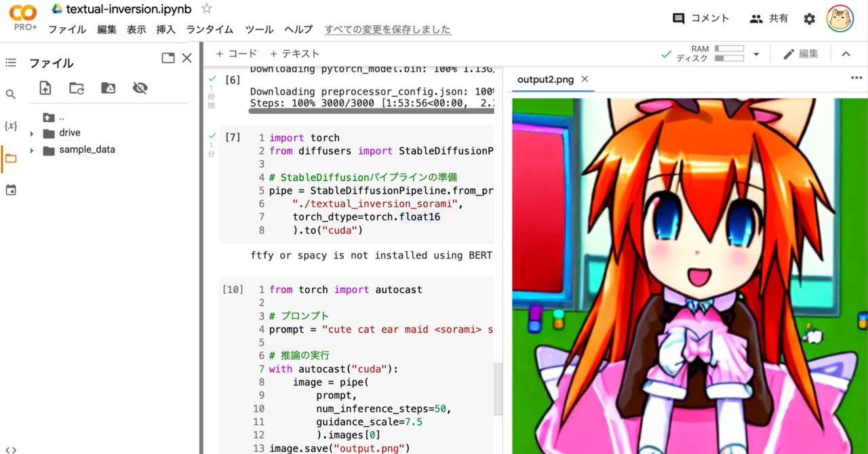
Task: Close the ファイル panel
Action: coord(187,58)
